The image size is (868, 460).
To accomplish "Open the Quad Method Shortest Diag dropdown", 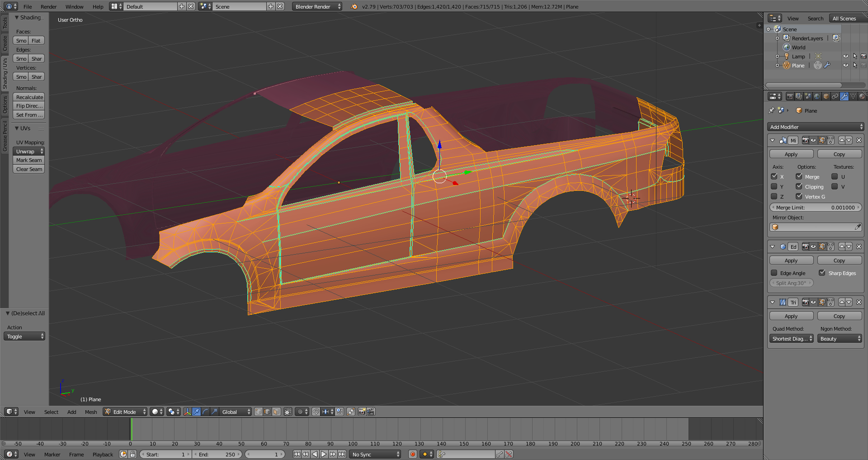I will [791, 338].
